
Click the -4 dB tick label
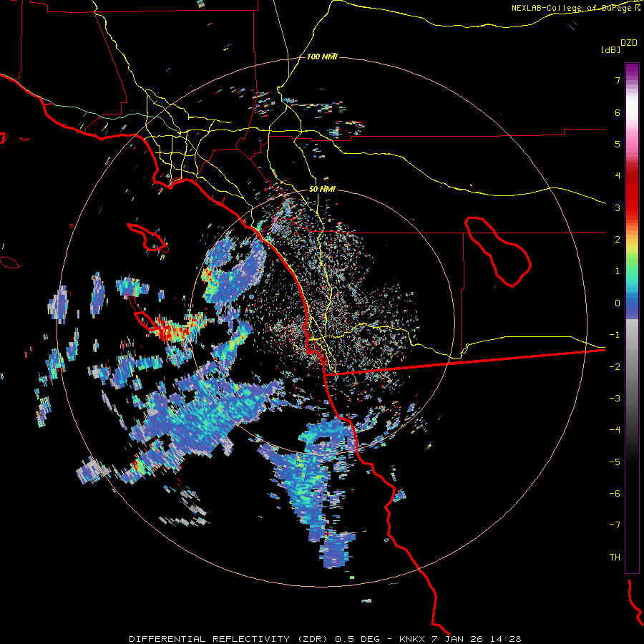615,430
